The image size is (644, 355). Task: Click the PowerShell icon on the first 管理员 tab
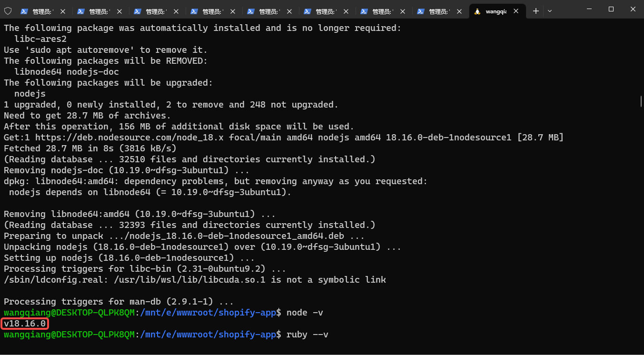point(24,11)
